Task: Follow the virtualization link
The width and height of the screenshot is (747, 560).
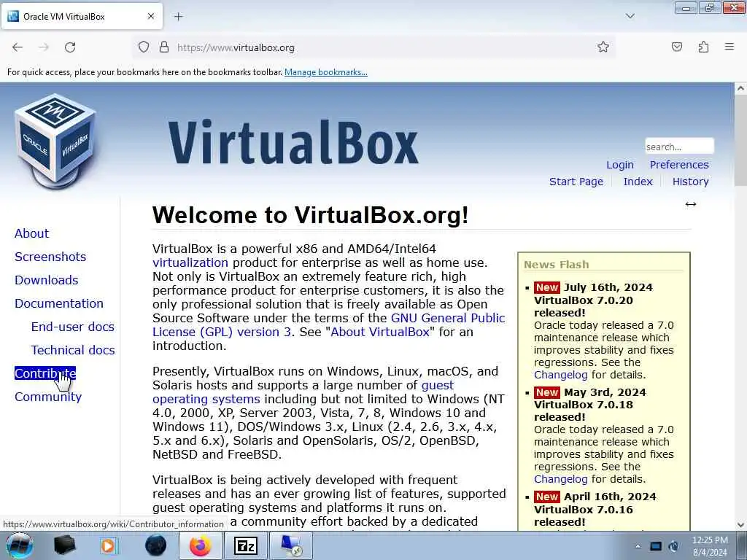Action: (x=190, y=262)
